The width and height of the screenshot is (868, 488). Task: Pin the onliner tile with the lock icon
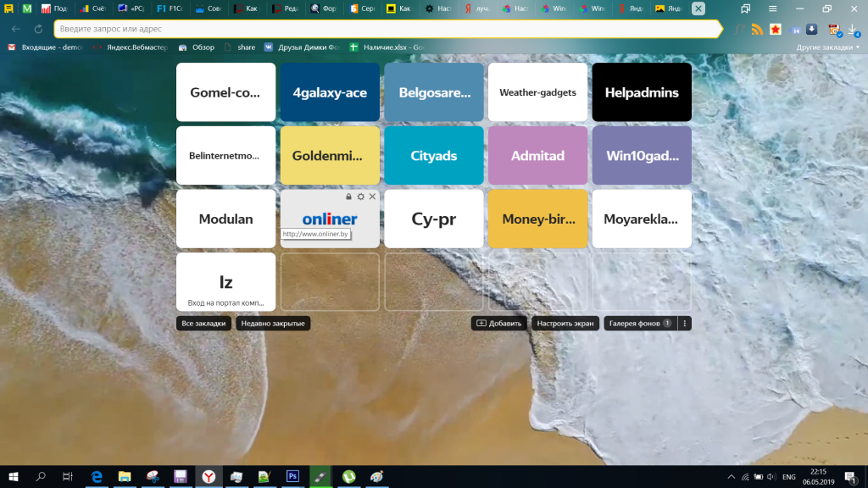348,197
